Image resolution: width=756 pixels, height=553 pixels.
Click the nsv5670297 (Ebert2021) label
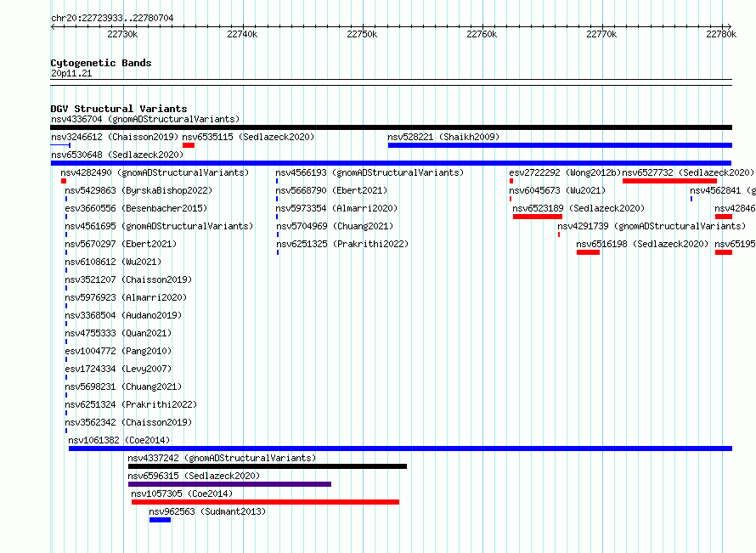(x=121, y=244)
